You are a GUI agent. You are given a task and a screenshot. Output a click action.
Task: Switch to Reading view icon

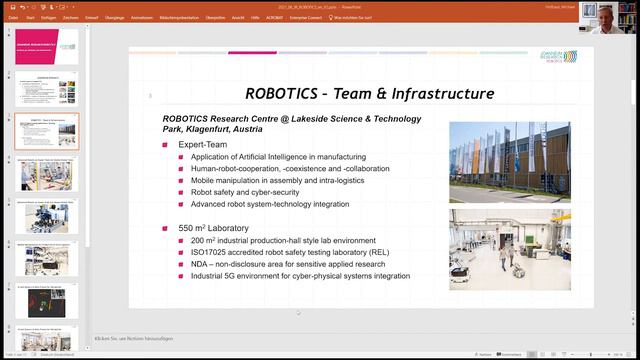pos(553,355)
